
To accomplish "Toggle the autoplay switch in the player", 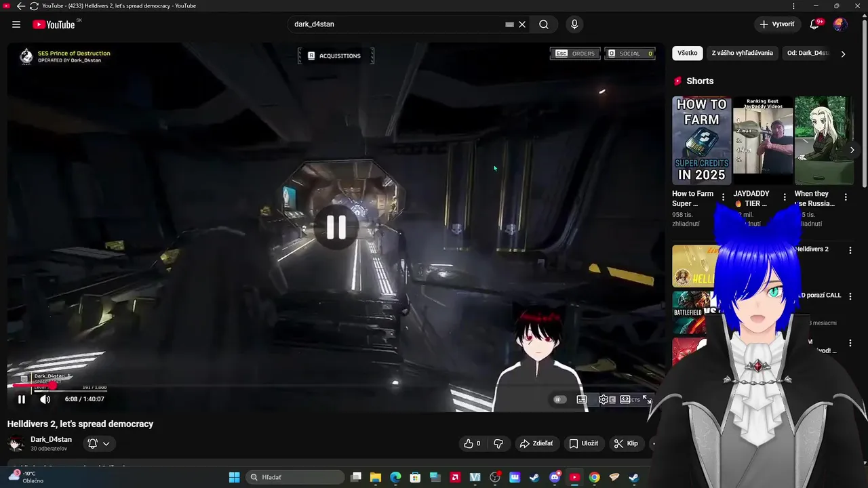I will click(559, 399).
